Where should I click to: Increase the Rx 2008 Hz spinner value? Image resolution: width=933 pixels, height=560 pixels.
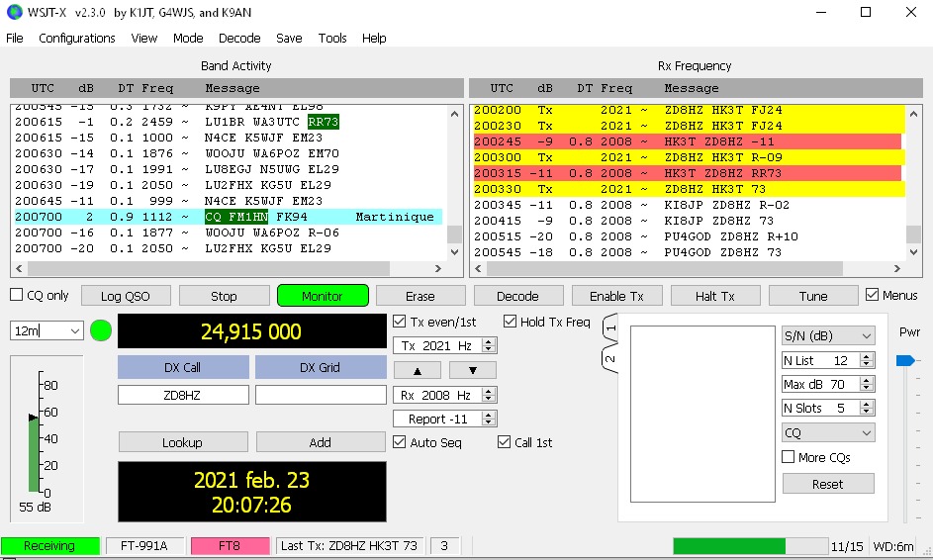489,391
